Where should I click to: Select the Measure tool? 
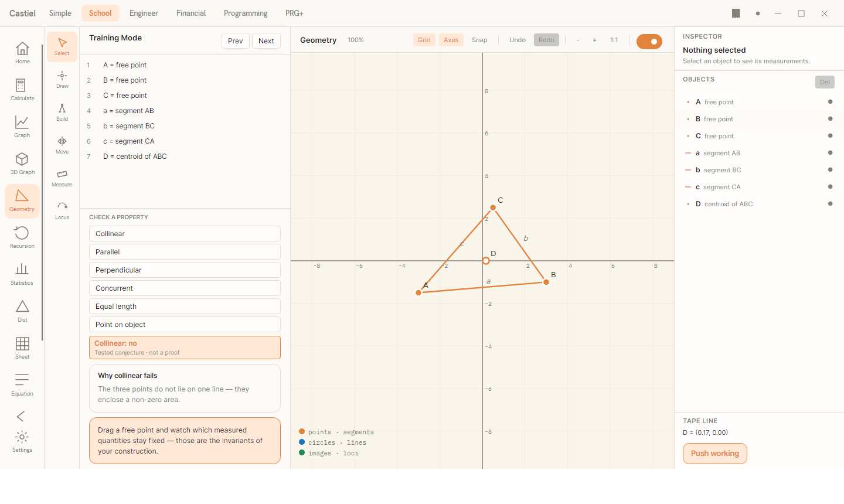click(x=62, y=178)
